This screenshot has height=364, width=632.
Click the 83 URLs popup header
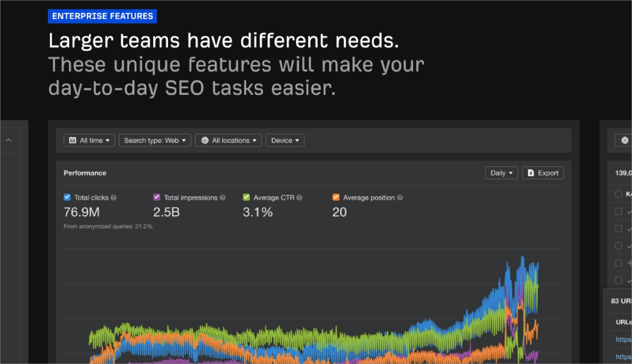[x=620, y=301]
